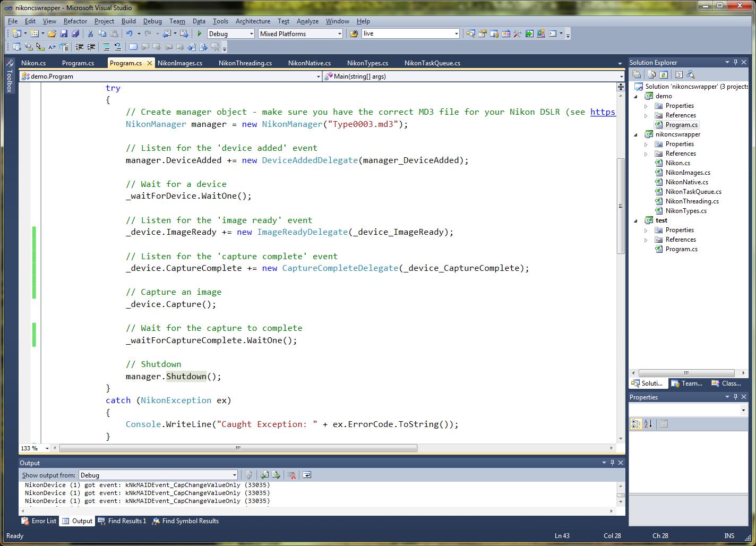Viewport: 756px width, 546px height.
Task: Click Clear All icon in Output panel
Action: coord(291,475)
